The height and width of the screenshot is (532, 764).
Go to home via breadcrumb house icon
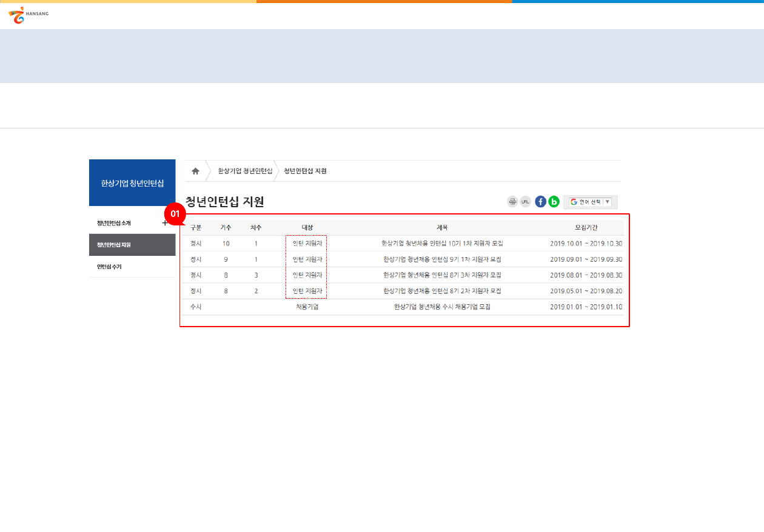[195, 171]
